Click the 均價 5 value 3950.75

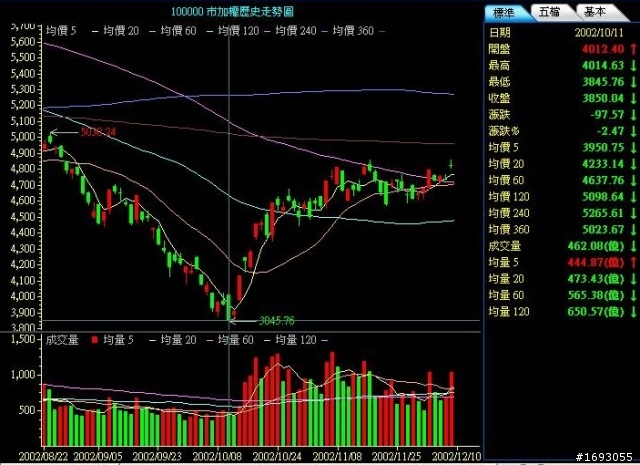pyautogui.click(x=603, y=147)
